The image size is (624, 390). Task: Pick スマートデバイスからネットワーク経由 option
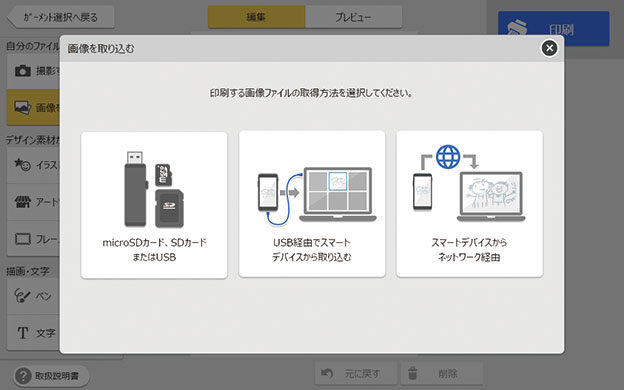click(470, 204)
